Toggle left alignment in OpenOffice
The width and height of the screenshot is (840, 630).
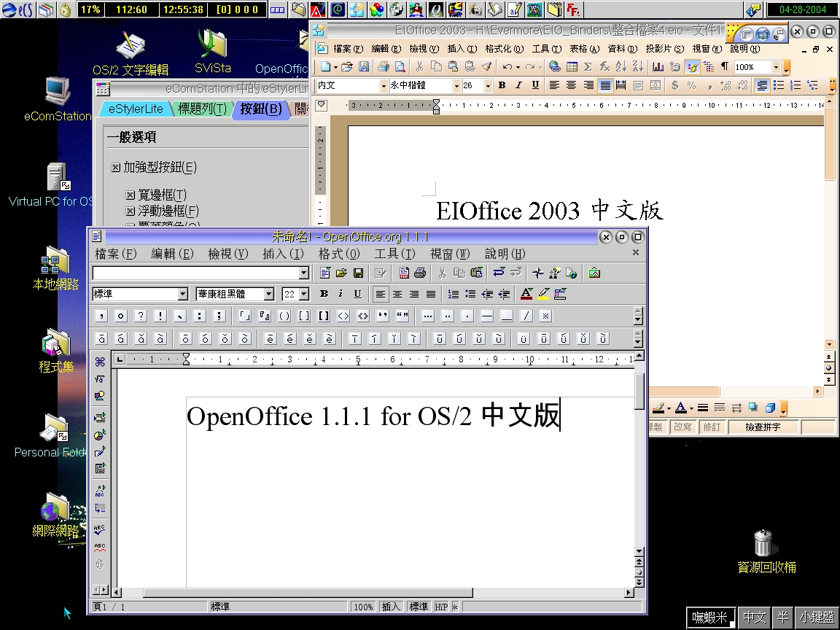point(380,294)
